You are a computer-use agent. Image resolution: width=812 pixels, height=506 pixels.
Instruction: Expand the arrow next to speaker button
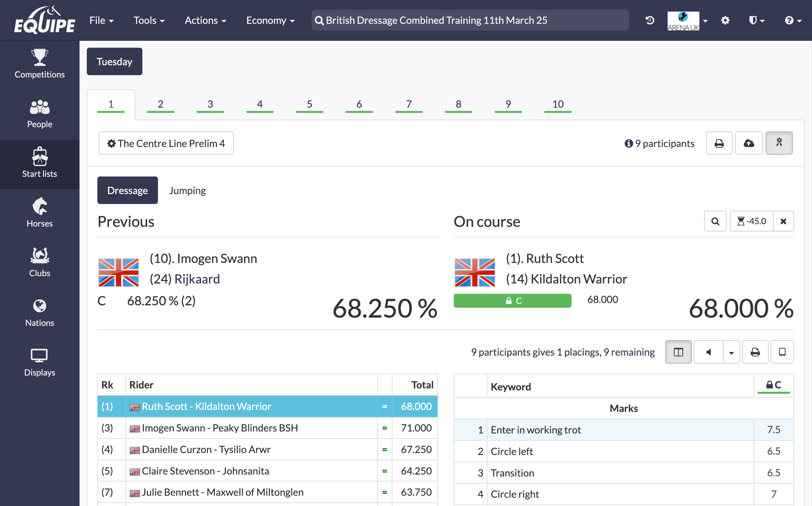(731, 352)
